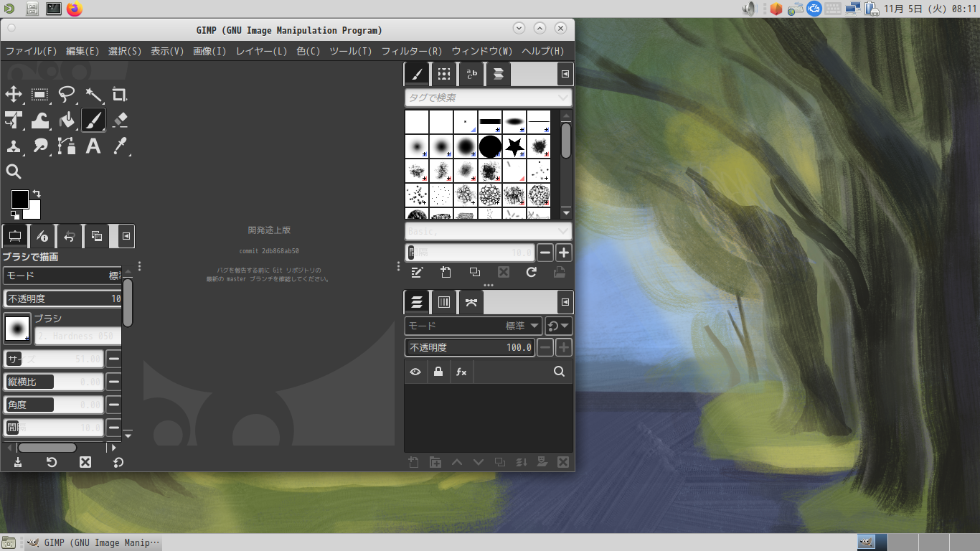Open the brush tag filter dropdown
The height and width of the screenshot is (551, 980).
(489, 98)
